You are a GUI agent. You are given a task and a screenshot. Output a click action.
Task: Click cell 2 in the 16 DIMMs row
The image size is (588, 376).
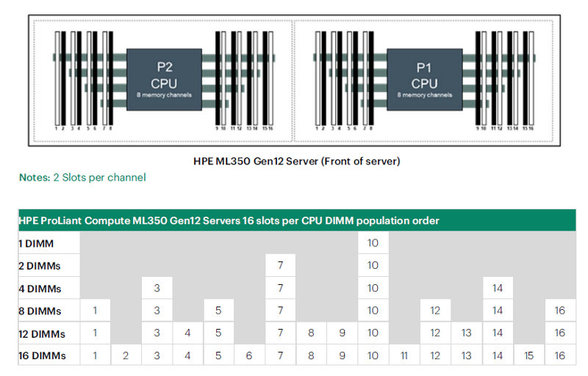(126, 355)
